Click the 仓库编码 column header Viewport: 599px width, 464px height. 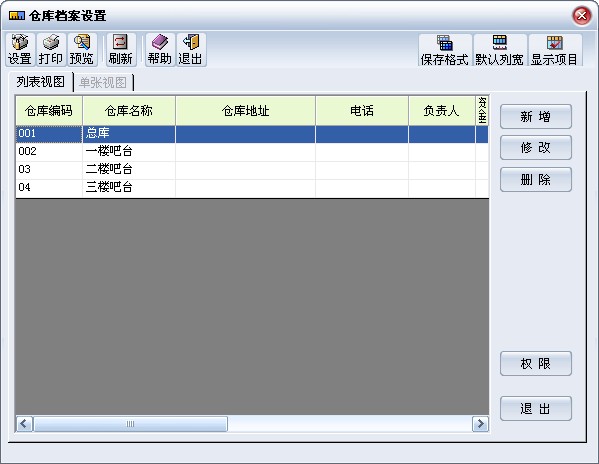coord(49,111)
